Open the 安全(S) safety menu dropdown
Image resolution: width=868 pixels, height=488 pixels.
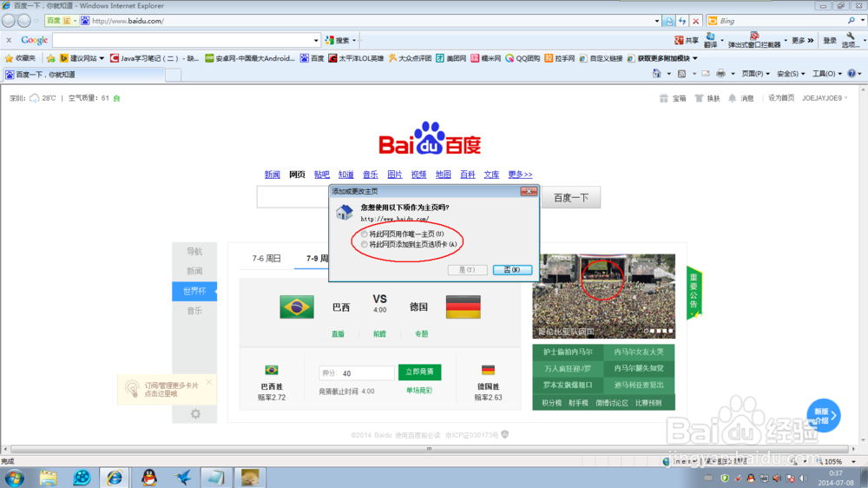click(791, 73)
